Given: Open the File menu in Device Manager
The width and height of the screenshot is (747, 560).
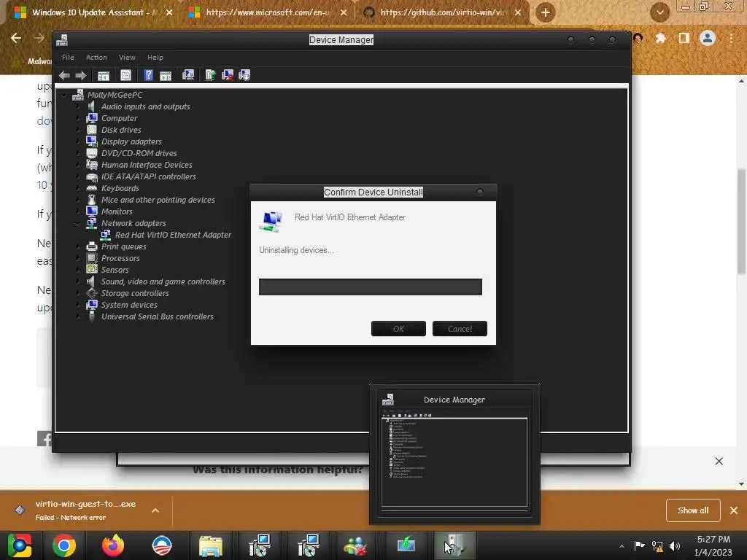Looking at the screenshot, I should (x=68, y=57).
